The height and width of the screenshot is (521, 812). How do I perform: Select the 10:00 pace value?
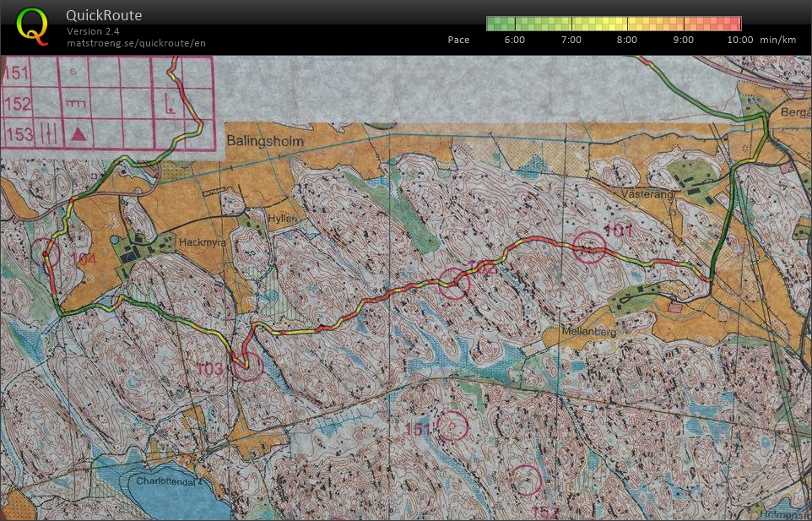pyautogui.click(x=740, y=40)
